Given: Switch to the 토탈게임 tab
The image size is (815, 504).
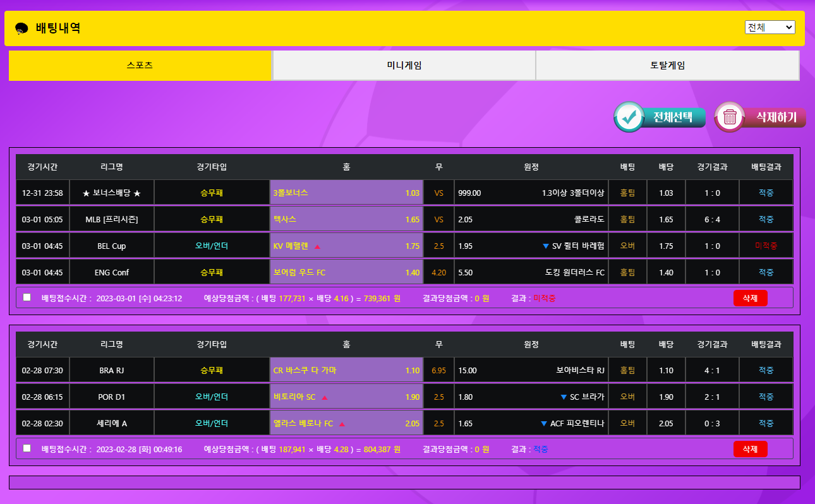Looking at the screenshot, I should [667, 66].
